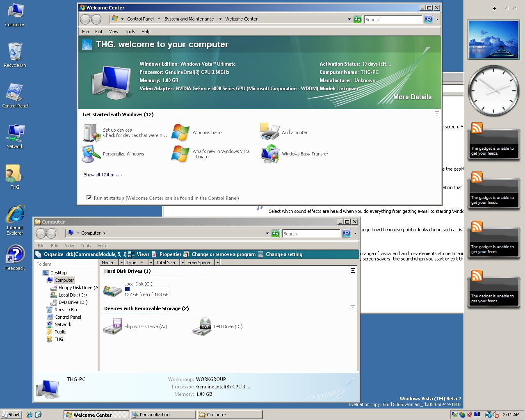The height and width of the screenshot is (420, 525).
Task: Click the clock gadget in the sidebar
Action: point(494,91)
